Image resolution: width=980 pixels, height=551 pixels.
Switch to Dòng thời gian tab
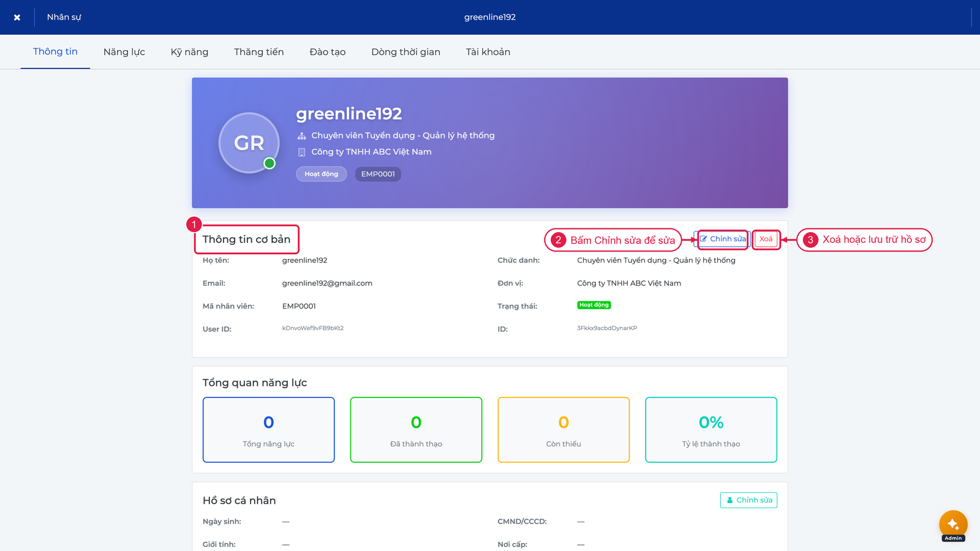pyautogui.click(x=405, y=52)
